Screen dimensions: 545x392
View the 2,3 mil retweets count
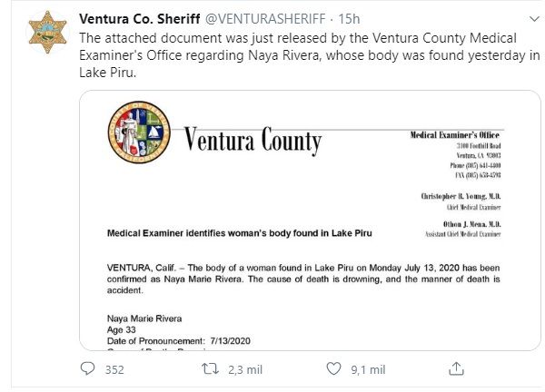pyautogui.click(x=245, y=370)
